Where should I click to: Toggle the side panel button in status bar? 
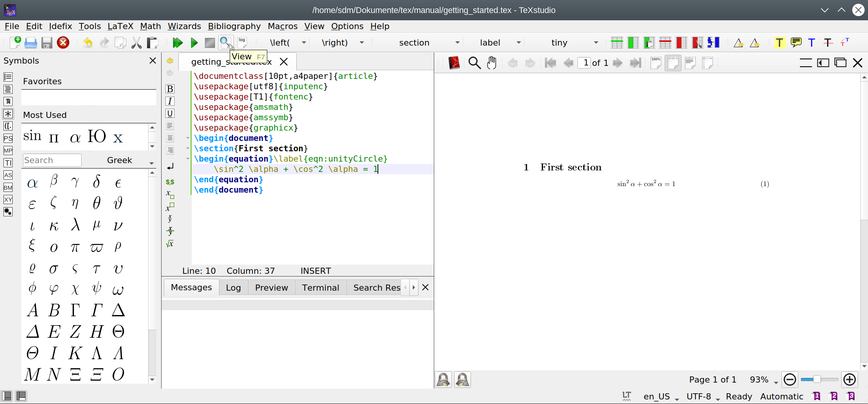[7, 396]
